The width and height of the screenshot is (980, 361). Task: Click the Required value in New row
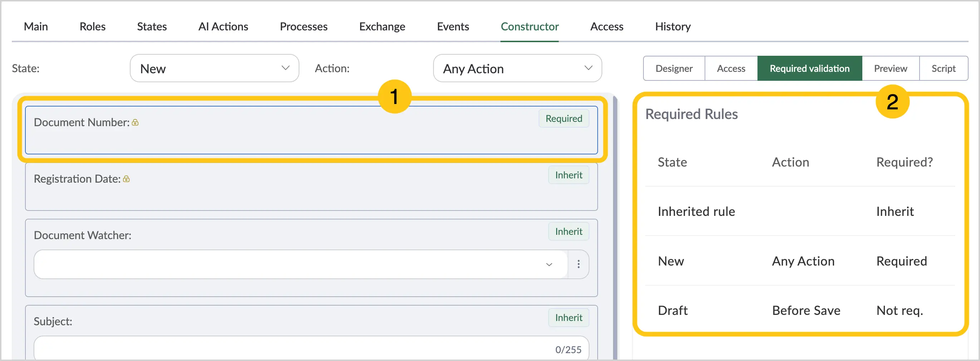tap(902, 261)
